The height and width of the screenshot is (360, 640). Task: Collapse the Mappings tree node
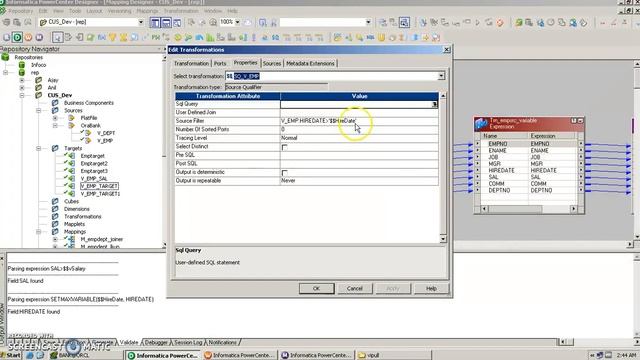39,231
